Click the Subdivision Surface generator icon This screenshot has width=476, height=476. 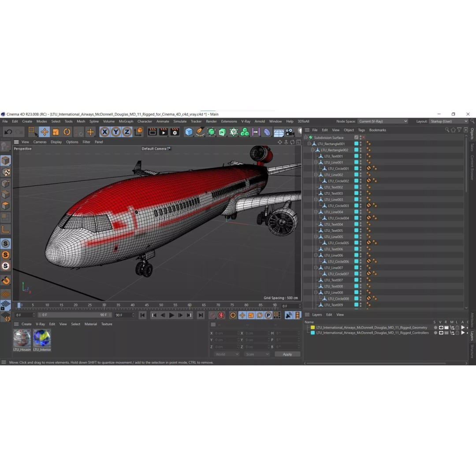coord(211,132)
